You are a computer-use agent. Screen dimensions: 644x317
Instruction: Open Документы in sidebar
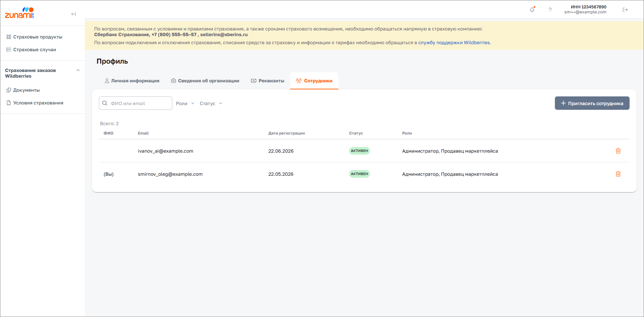pyautogui.click(x=23, y=90)
